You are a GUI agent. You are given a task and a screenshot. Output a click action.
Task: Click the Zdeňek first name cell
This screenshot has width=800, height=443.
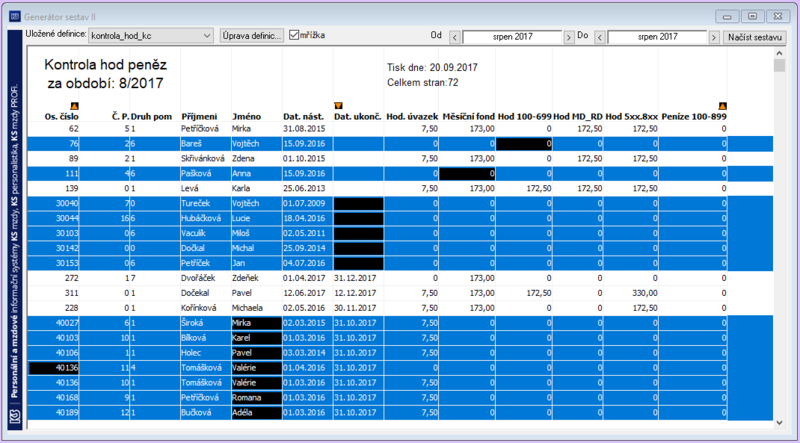point(256,278)
